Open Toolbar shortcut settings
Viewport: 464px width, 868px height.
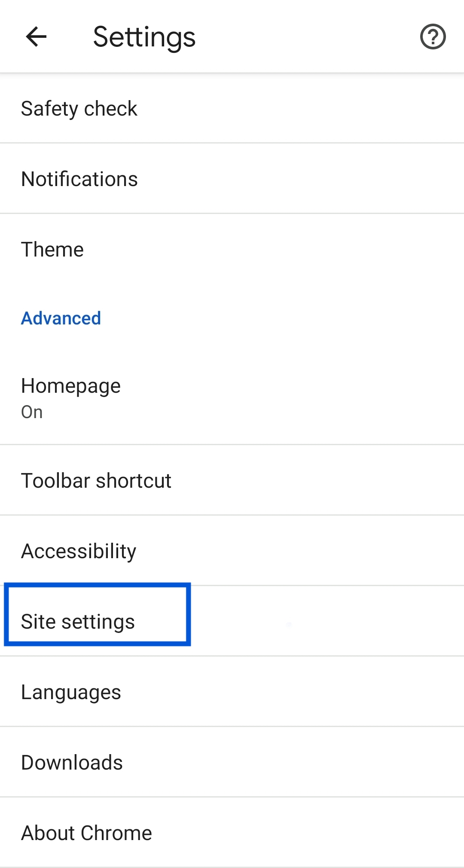tap(232, 480)
